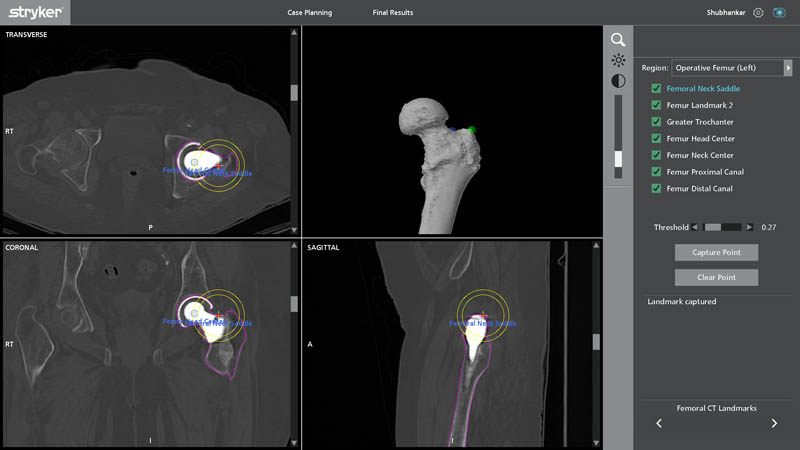
Task: Toggle Femur Head Center checkbox
Action: [x=656, y=138]
